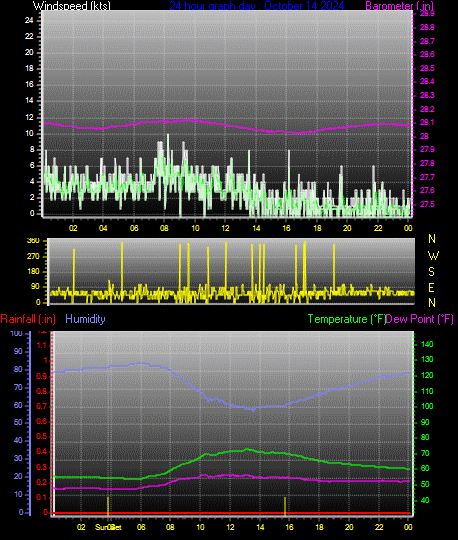The image size is (458, 540).
Task: Click the green "Temperature (°F)" legend label
Action: (346, 319)
